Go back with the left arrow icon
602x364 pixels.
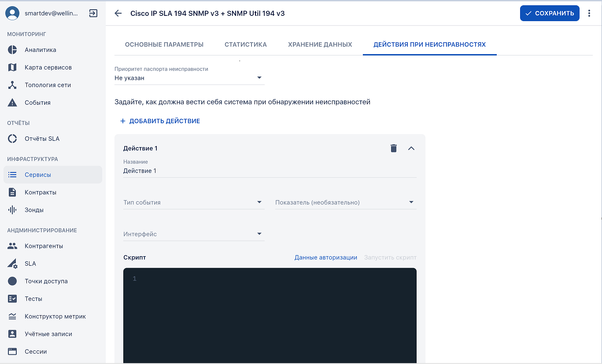pos(118,13)
